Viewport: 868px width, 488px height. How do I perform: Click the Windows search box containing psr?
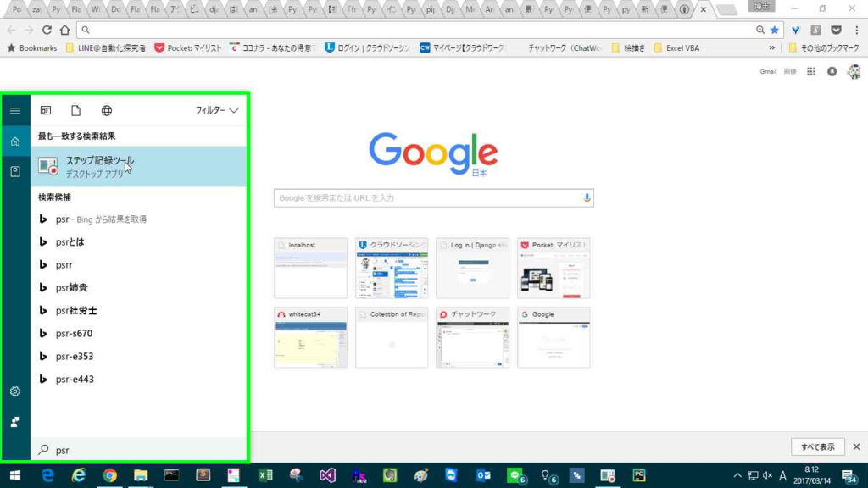tap(138, 450)
